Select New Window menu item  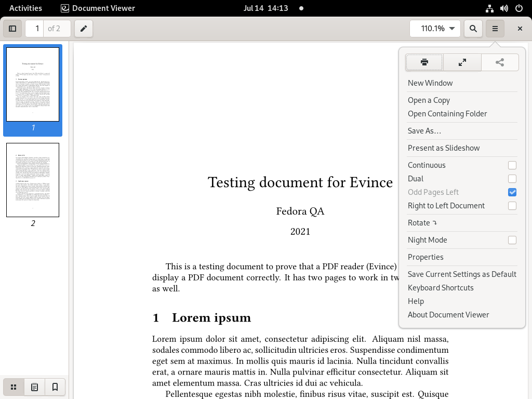(462, 83)
